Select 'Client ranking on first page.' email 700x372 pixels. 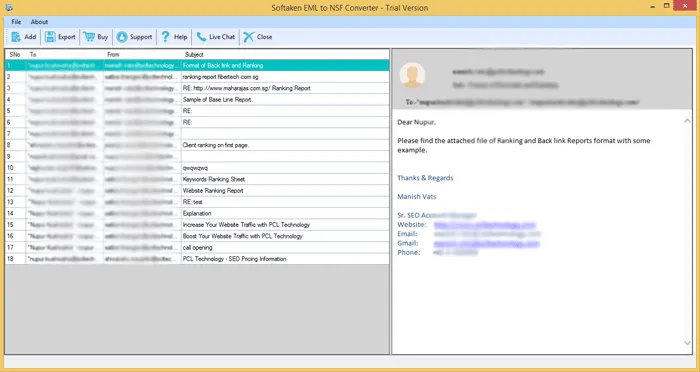[x=197, y=145]
